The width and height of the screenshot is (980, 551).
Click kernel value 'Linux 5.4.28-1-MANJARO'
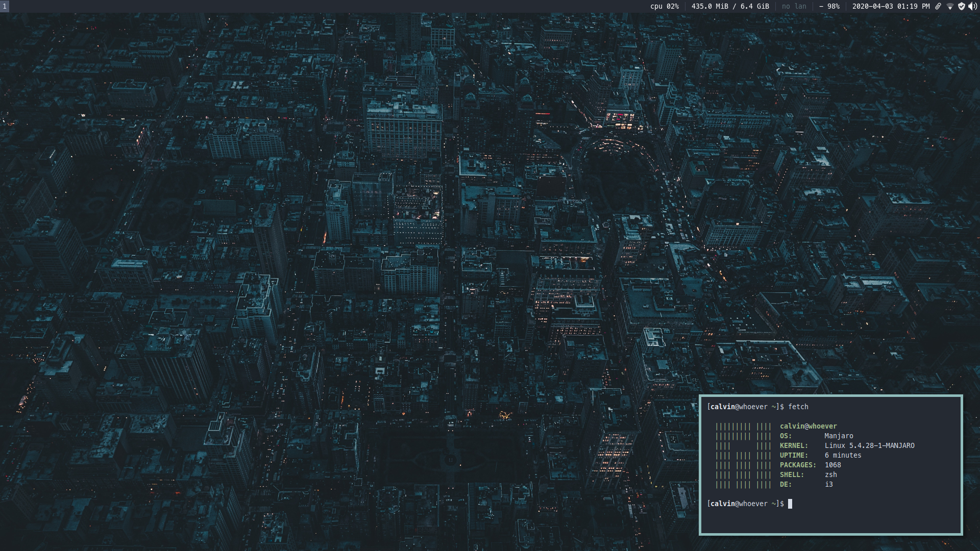click(x=870, y=445)
